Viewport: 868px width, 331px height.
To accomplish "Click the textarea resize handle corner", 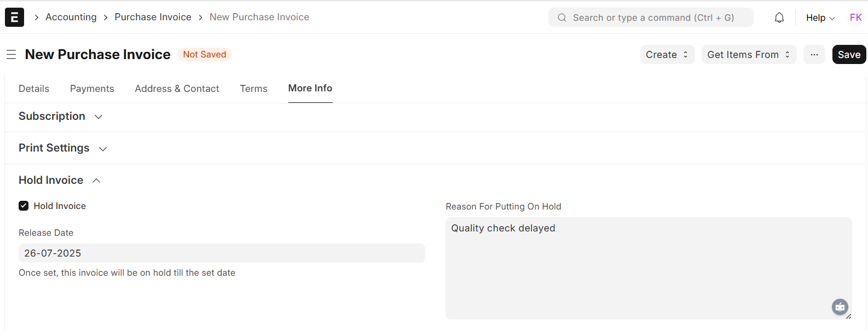I will [848, 316].
